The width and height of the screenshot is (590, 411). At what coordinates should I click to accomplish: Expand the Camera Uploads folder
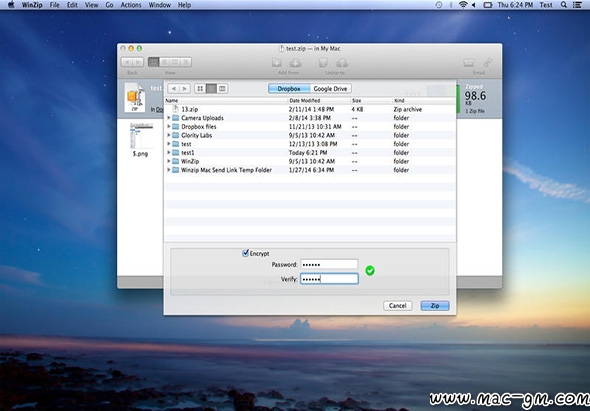(x=169, y=118)
